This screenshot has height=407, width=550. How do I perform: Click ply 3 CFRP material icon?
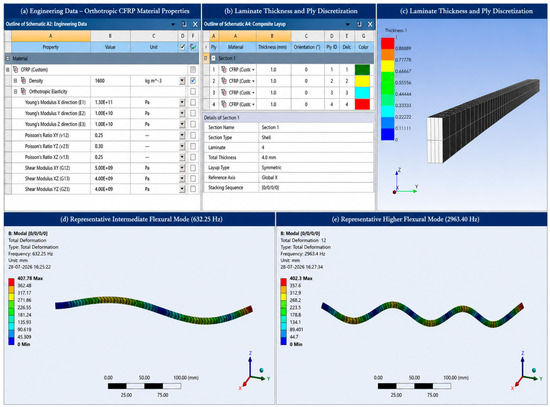point(224,93)
